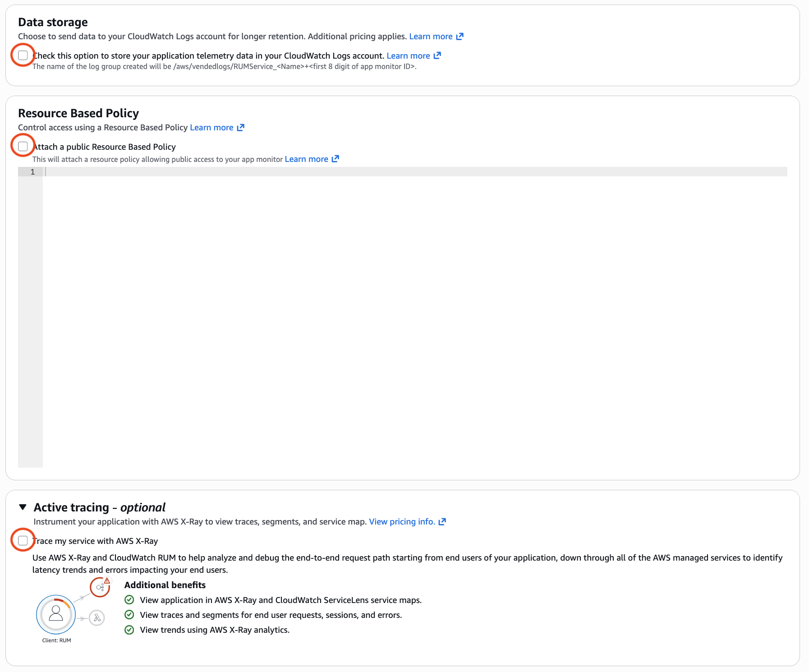
Task: Click the external link icon beside View pricing info
Action: pos(443,521)
